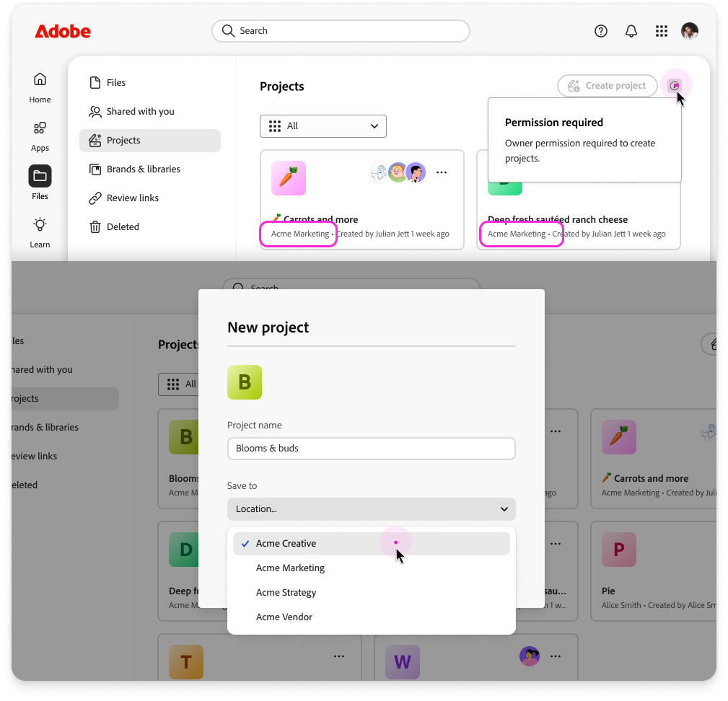Select Projects in sidebar
The height and width of the screenshot is (701, 728).
[x=149, y=140]
